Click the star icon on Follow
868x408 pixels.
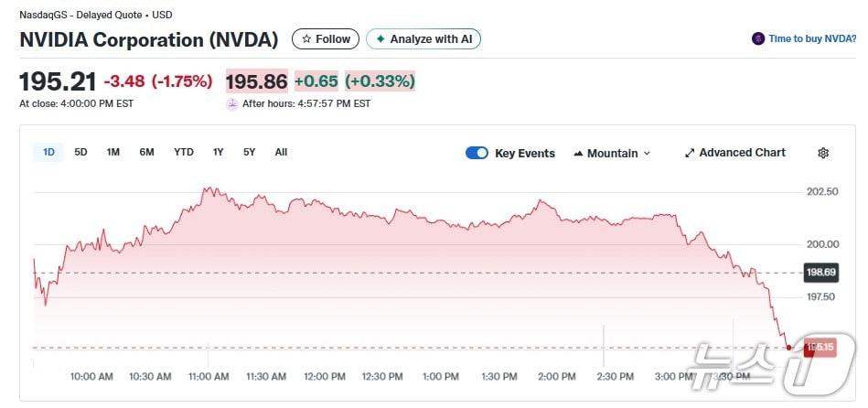click(x=306, y=39)
